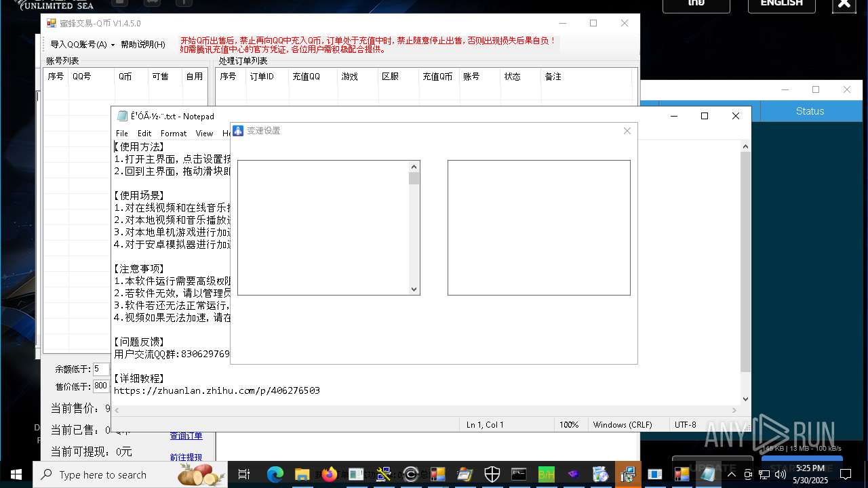Open the notifications action center

[846, 474]
